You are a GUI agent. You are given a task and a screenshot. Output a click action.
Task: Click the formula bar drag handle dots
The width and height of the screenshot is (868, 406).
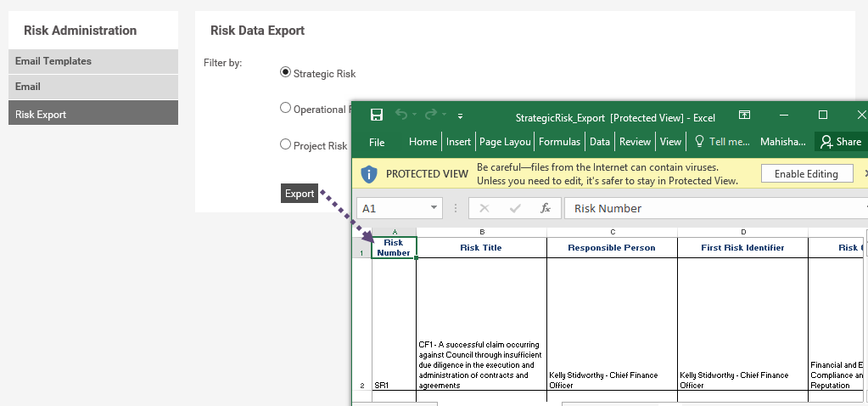point(456,208)
